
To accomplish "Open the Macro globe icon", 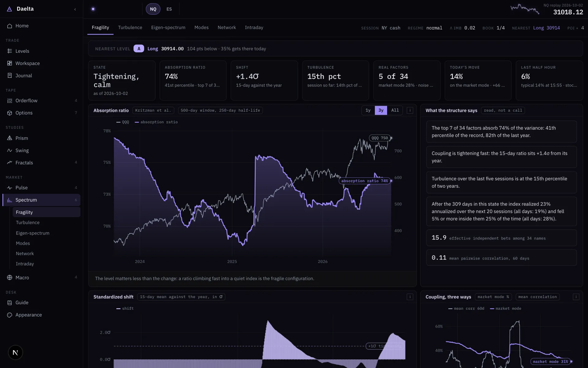I will [9, 278].
